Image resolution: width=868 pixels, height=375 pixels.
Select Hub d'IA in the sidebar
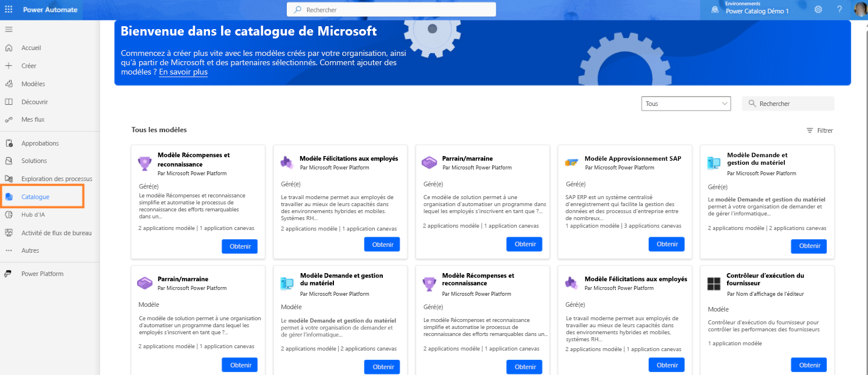(33, 214)
